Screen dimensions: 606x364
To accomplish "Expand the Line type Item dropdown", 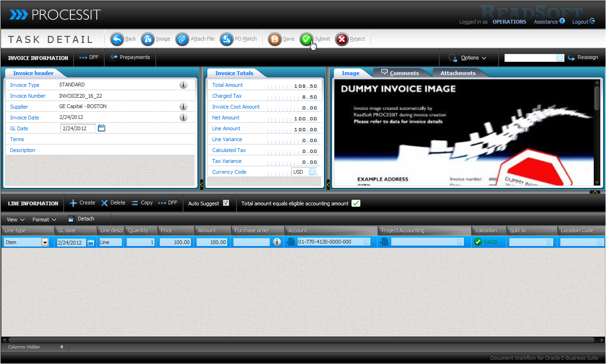I will (45, 242).
